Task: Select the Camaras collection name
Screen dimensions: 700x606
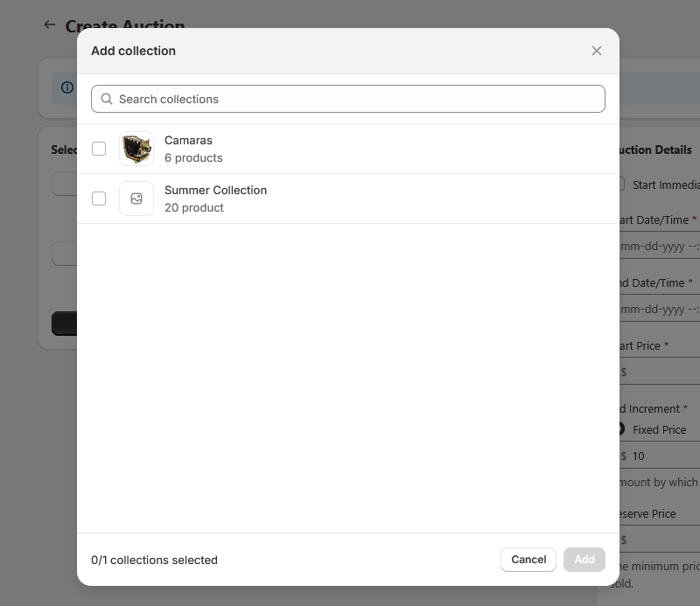Action: (x=188, y=140)
